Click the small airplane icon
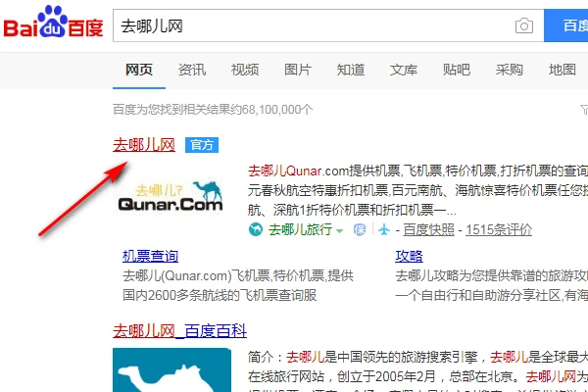 tap(384, 229)
